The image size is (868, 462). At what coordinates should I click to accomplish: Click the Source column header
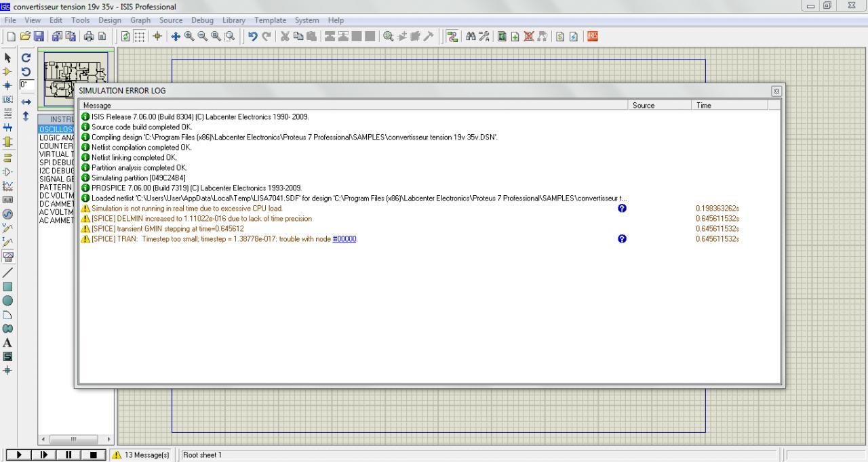[x=660, y=106]
